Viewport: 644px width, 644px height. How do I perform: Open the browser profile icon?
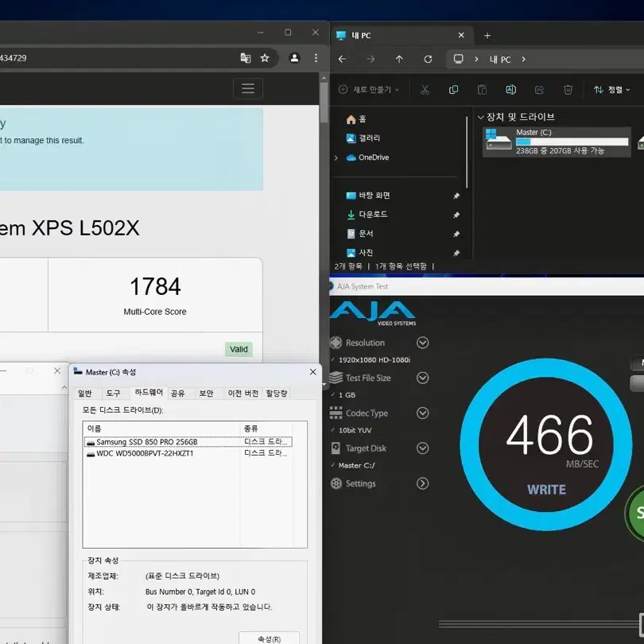[294, 58]
